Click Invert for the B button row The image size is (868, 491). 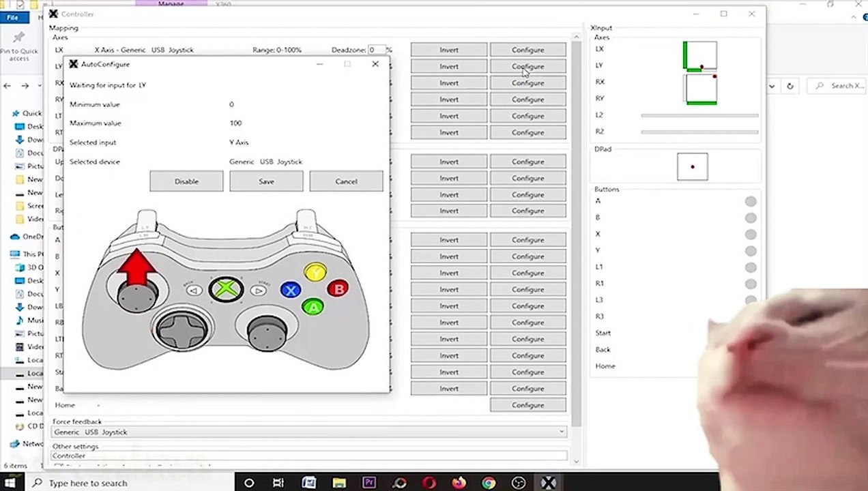449,256
